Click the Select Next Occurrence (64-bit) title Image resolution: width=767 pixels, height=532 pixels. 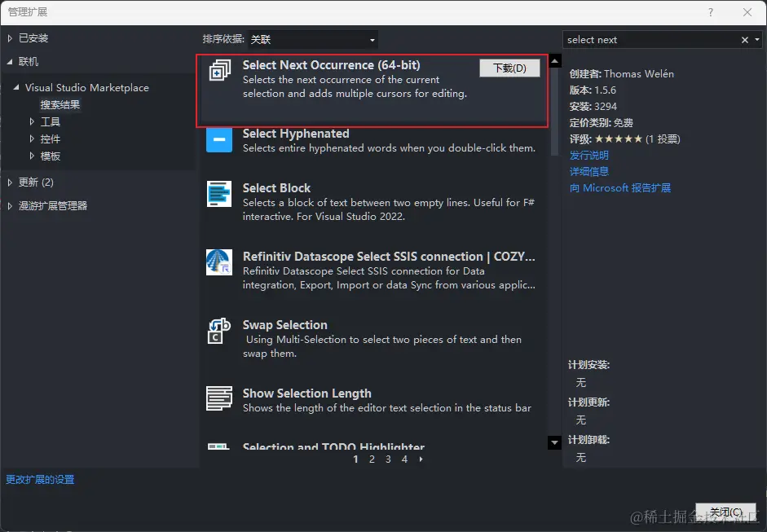[331, 65]
